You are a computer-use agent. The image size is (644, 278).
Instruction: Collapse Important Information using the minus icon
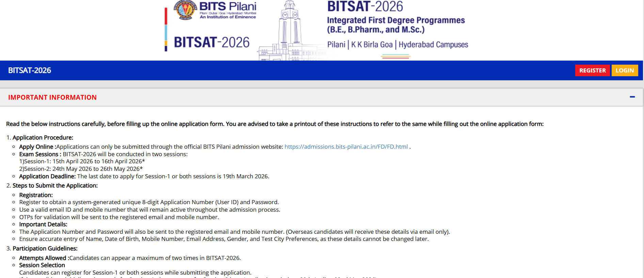(x=632, y=97)
